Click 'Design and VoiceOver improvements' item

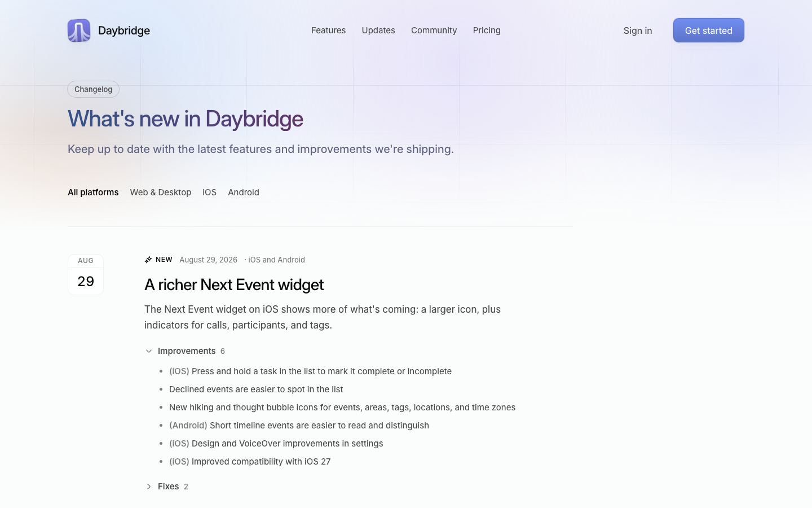click(x=276, y=444)
